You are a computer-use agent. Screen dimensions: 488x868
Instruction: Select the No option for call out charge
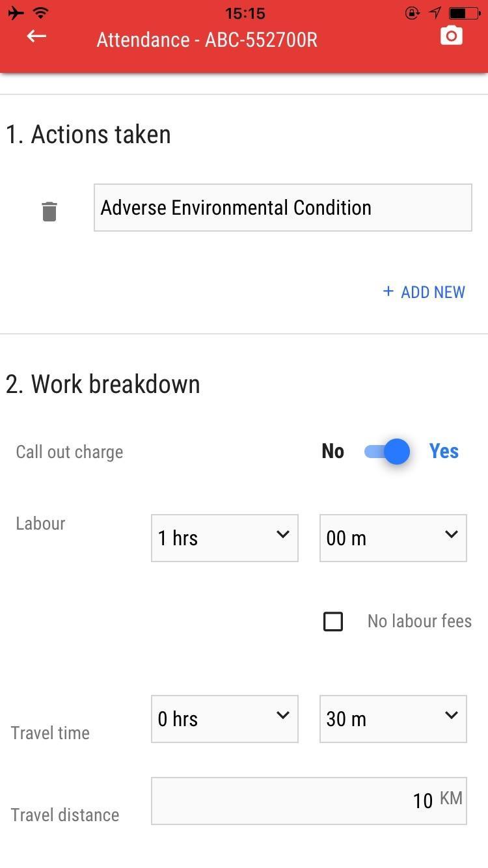[x=332, y=451]
